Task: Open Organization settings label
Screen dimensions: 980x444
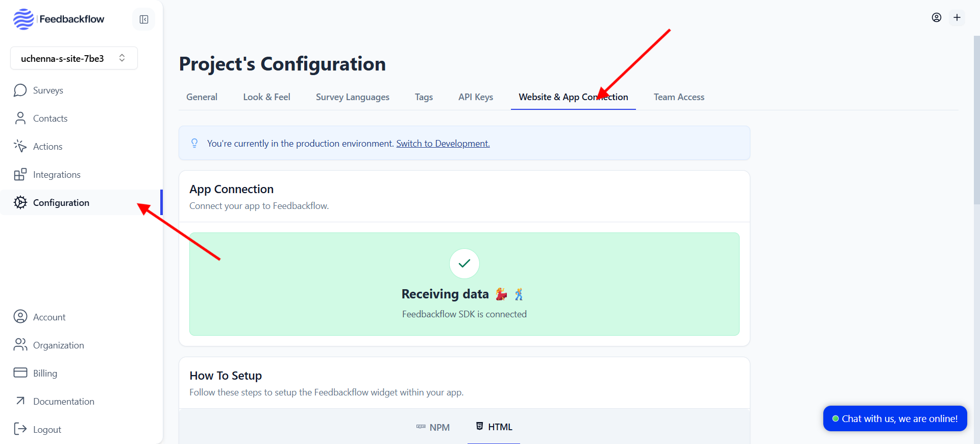Action: click(59, 345)
